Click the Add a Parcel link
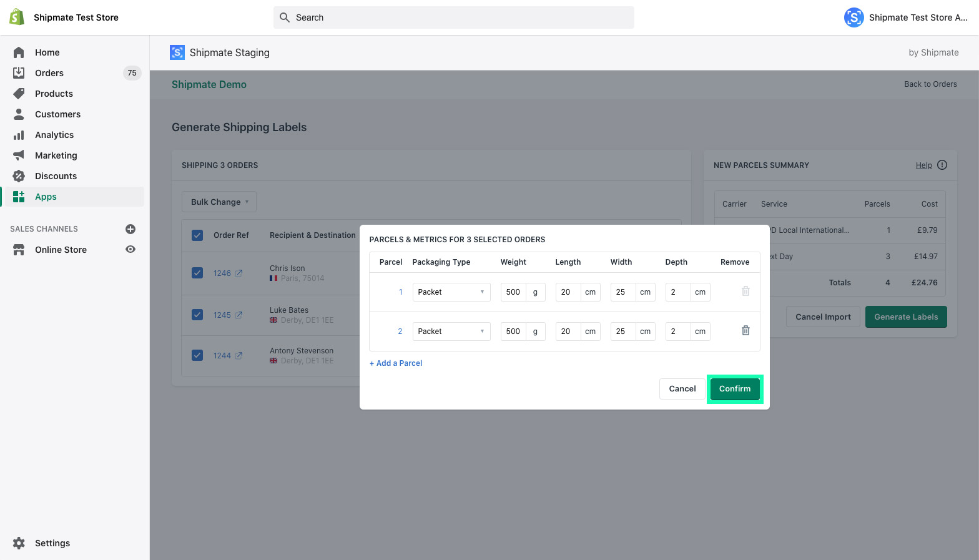This screenshot has width=979, height=560. click(396, 363)
